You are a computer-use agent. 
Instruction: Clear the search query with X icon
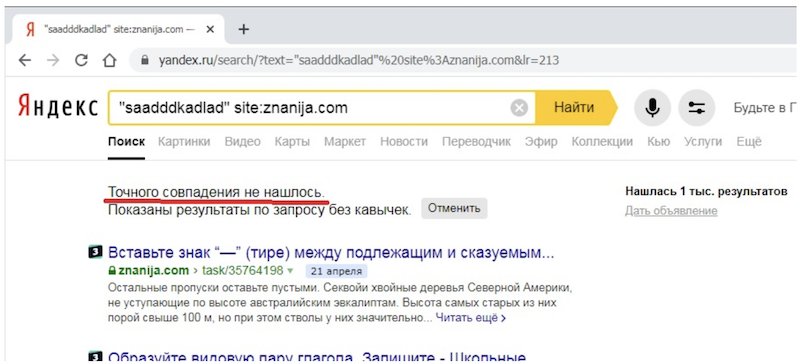519,108
